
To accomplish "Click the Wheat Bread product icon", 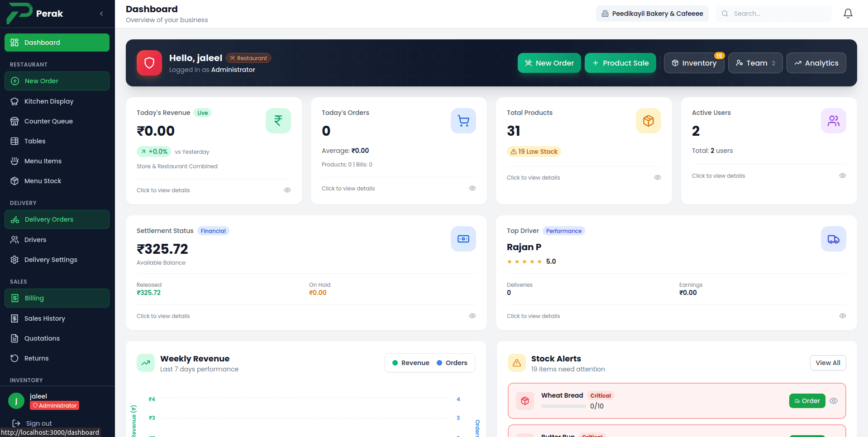I will point(525,401).
